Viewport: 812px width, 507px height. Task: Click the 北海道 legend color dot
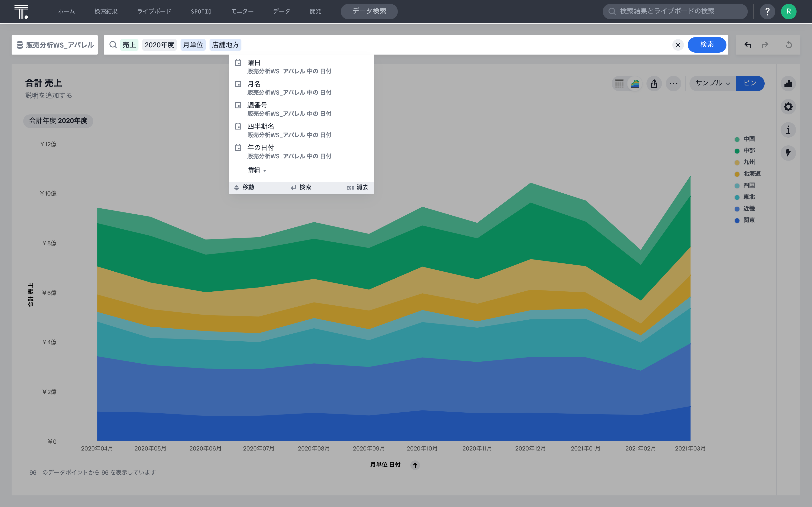click(x=737, y=174)
